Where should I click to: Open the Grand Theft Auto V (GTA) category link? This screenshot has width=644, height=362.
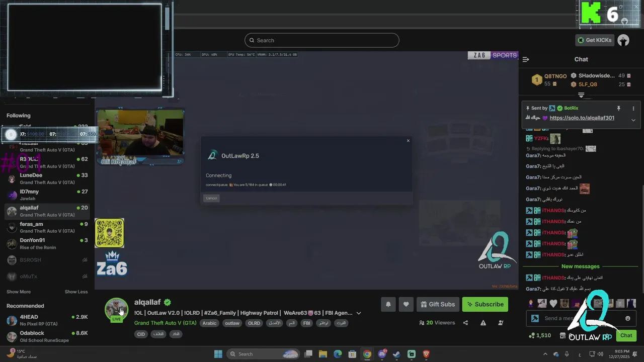point(165,323)
